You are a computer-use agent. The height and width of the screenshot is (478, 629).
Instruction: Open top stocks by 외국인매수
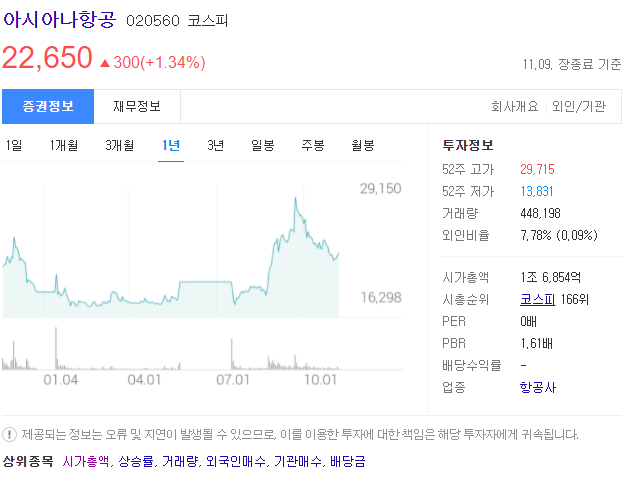click(x=236, y=461)
